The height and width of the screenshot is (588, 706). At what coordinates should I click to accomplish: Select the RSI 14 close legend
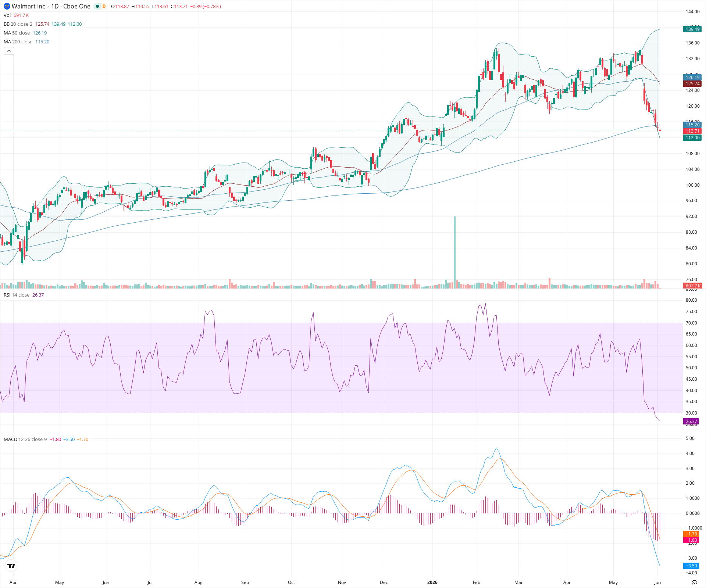[x=17, y=295]
